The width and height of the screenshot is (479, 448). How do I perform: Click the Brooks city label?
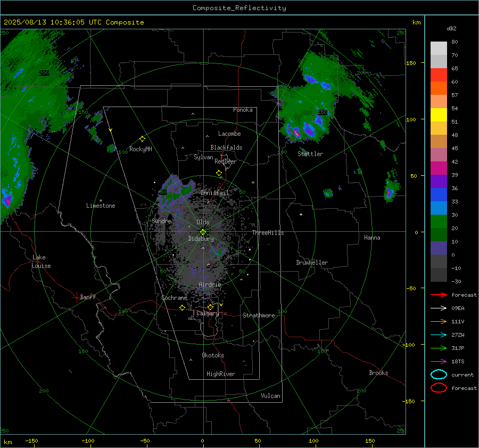[378, 373]
